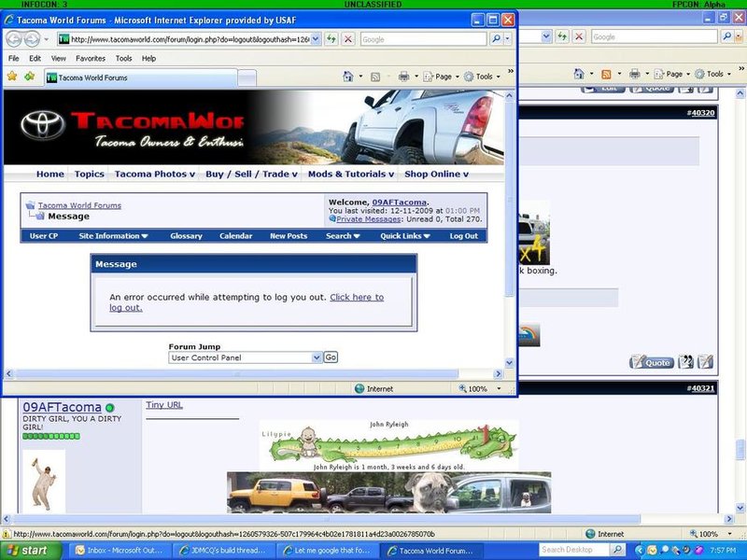Viewport: 747px width, 560px height.
Task: Switch to JDMCQ's build thread taskbar item
Action: pos(223,551)
